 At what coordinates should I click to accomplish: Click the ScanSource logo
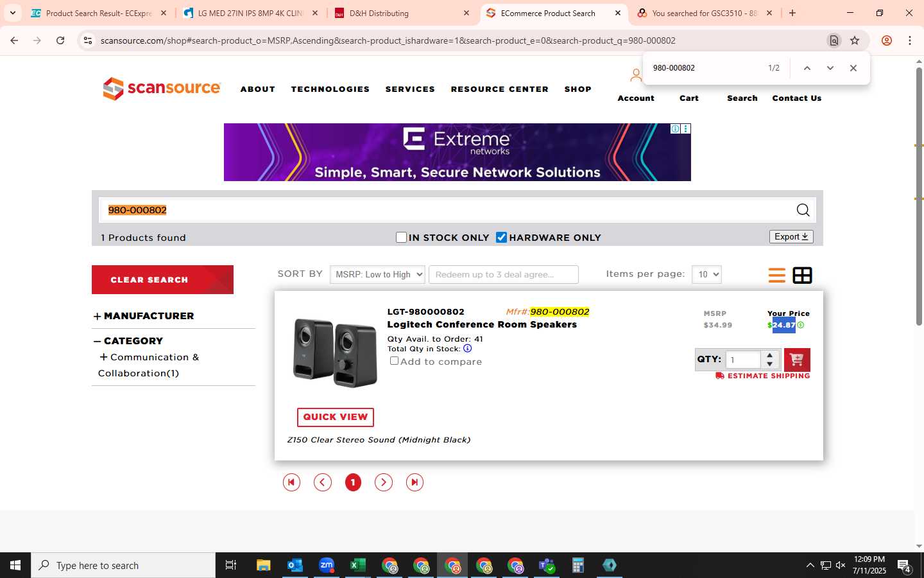(162, 89)
